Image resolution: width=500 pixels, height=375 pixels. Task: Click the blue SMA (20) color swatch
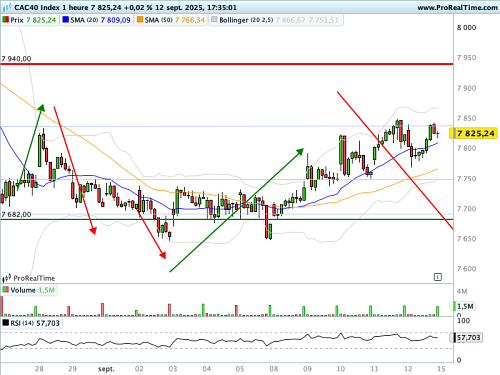(65, 20)
